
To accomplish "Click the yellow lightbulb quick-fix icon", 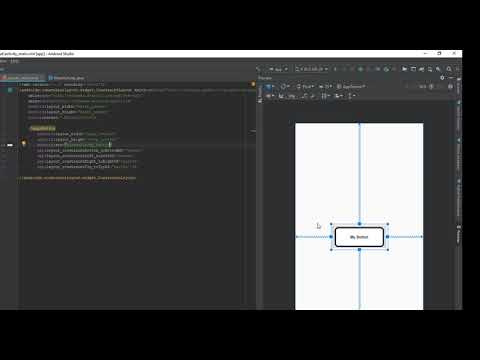I will (x=24, y=143).
